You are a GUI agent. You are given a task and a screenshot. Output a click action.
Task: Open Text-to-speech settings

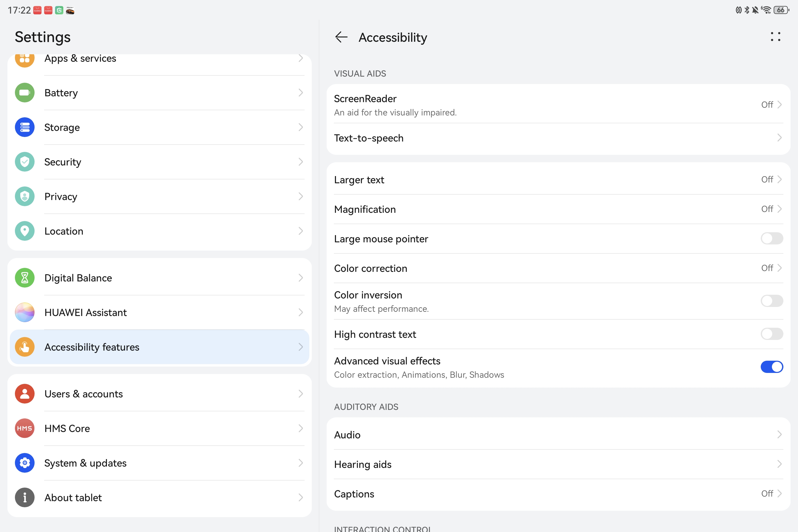(x=558, y=138)
